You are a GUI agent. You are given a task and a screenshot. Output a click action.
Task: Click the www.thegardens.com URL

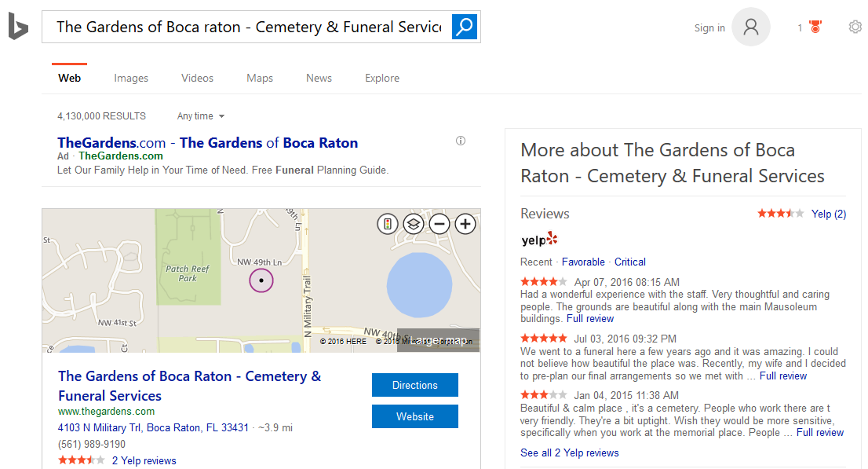pos(106,412)
